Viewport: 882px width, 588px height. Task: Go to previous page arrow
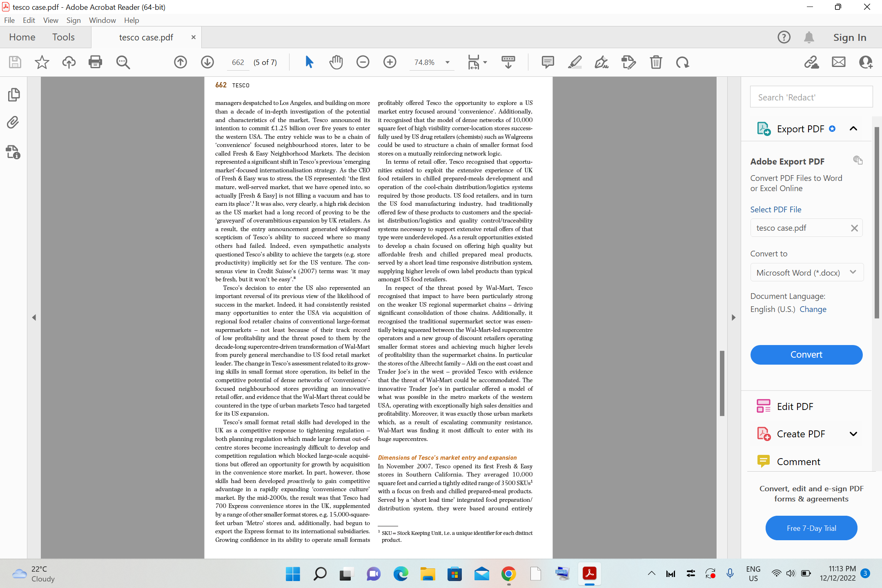[180, 62]
